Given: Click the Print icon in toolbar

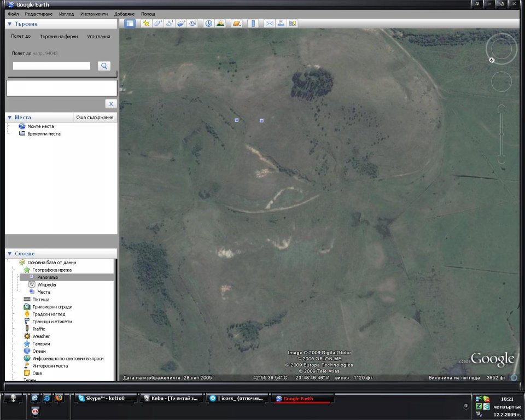Looking at the screenshot, I should 281,23.
